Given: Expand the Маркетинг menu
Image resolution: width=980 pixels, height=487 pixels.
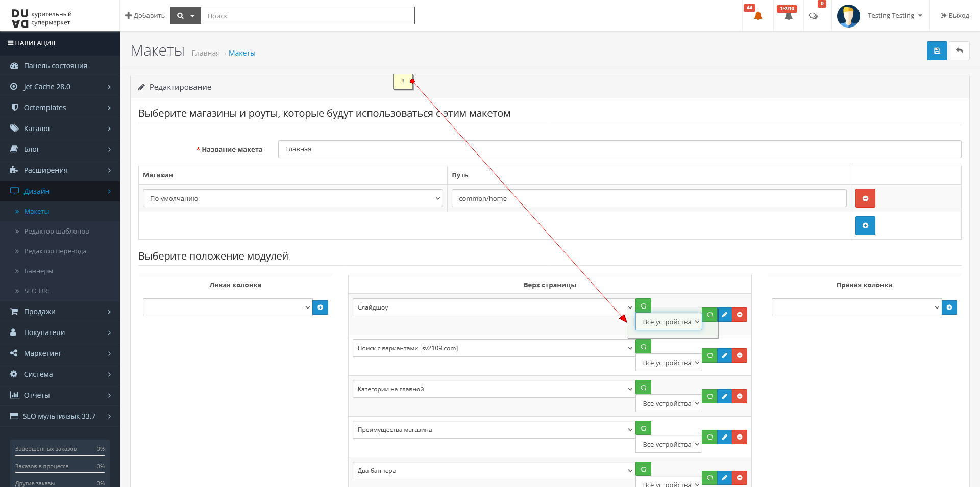Looking at the screenshot, I should [x=60, y=353].
